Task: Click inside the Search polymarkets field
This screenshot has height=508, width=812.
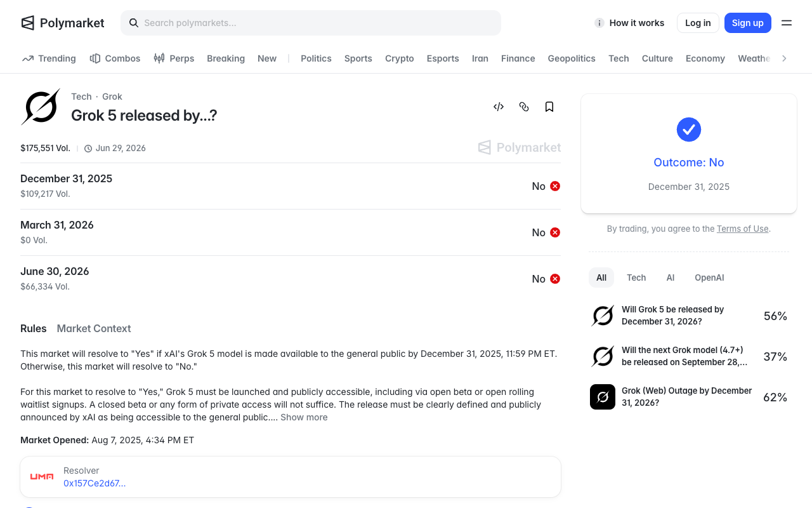Action: [311, 23]
